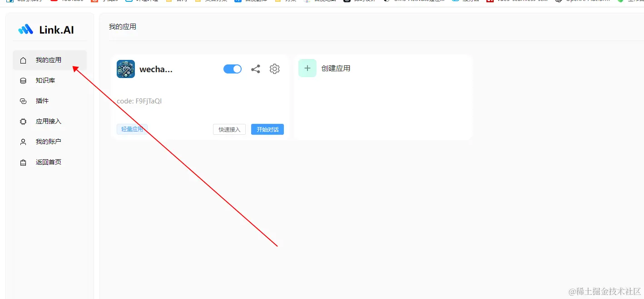Click the 插件 link icon in sidebar
This screenshot has height=299, width=644.
pyautogui.click(x=23, y=101)
